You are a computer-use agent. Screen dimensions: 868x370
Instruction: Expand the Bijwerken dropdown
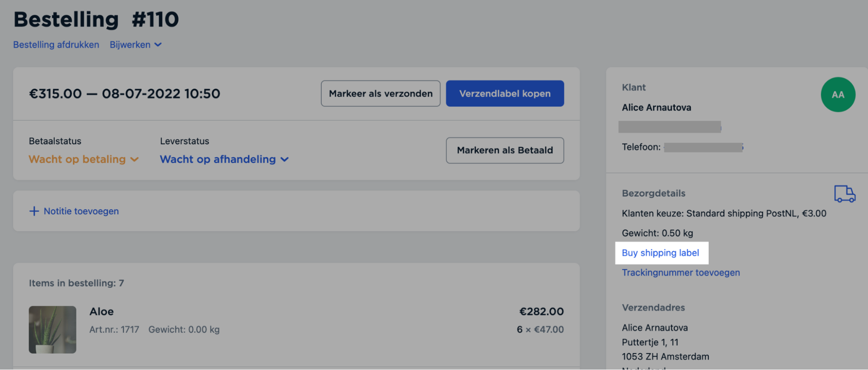135,44
